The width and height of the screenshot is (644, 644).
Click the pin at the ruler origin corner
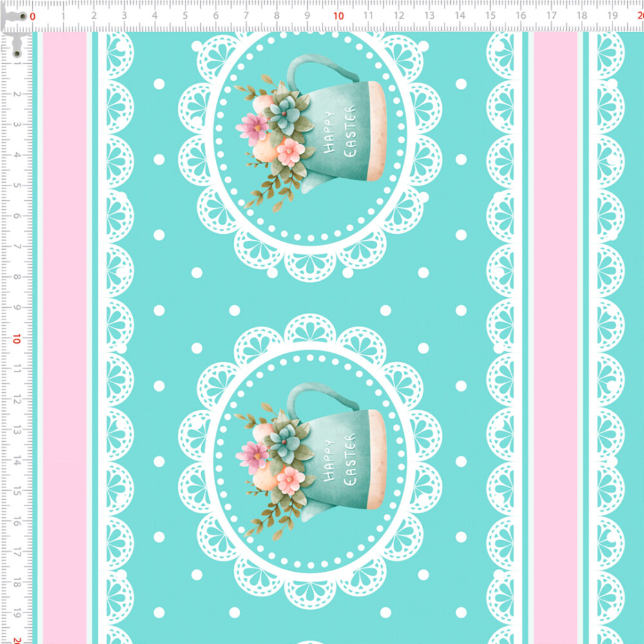21,17
